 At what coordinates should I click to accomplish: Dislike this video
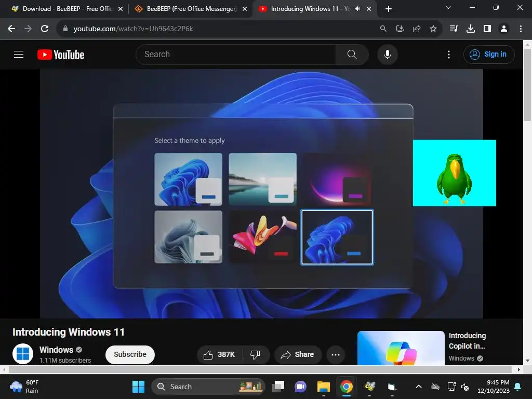pos(256,354)
